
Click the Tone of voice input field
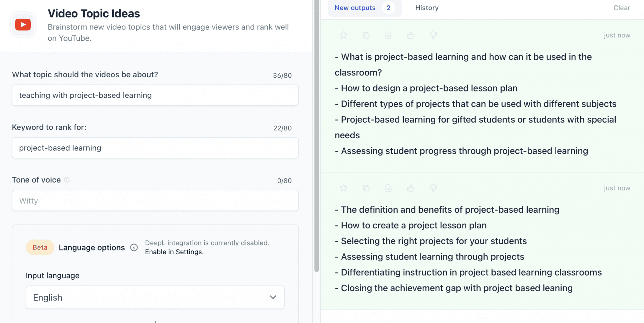pos(155,200)
